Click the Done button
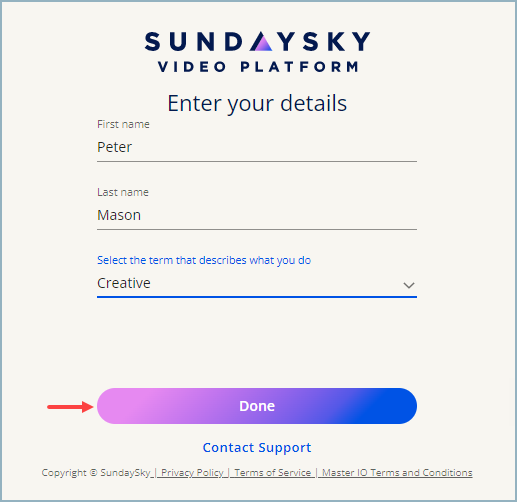Image resolution: width=517 pixels, height=502 pixels. (257, 406)
